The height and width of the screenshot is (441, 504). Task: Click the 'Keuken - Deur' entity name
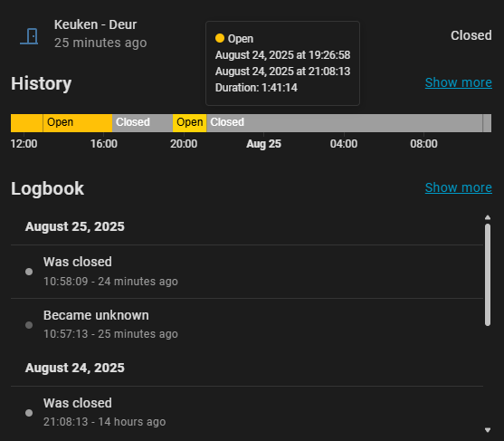pyautogui.click(x=96, y=24)
